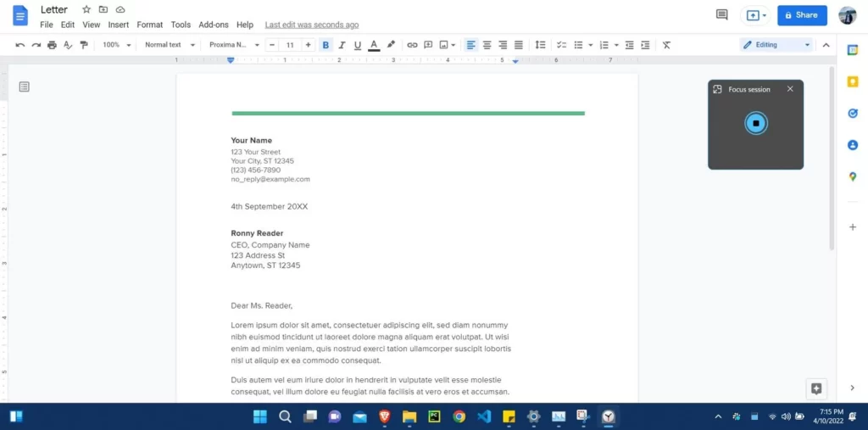Image resolution: width=868 pixels, height=430 pixels.
Task: Open the 'Last edit was seconds ago' link
Action: (x=312, y=25)
